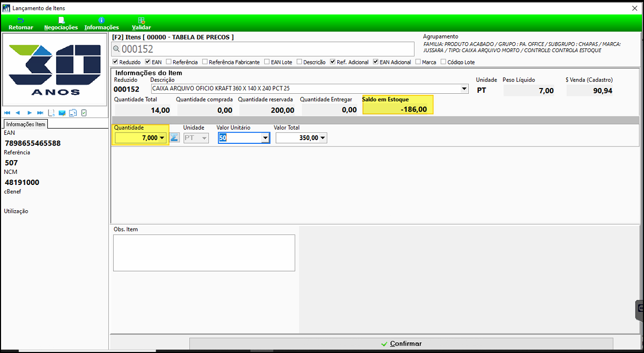Enable the Referência checkbox
This screenshot has width=644, height=353.
point(168,62)
